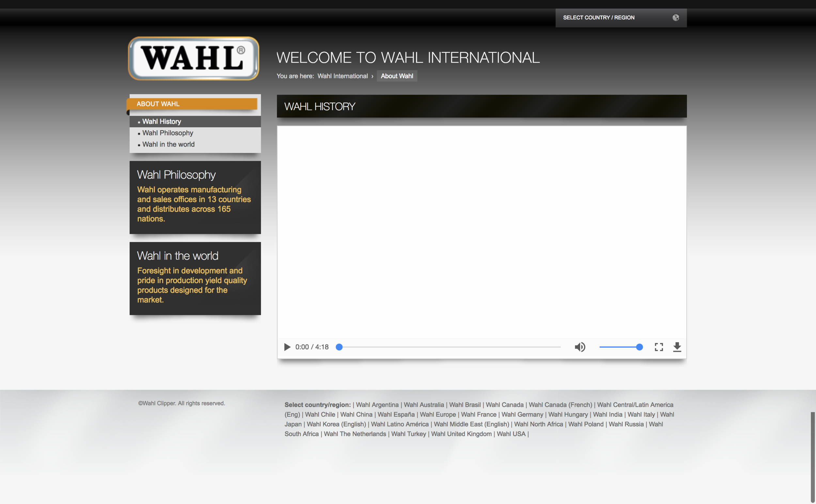Open the Select Country / Region dropdown

(621, 18)
